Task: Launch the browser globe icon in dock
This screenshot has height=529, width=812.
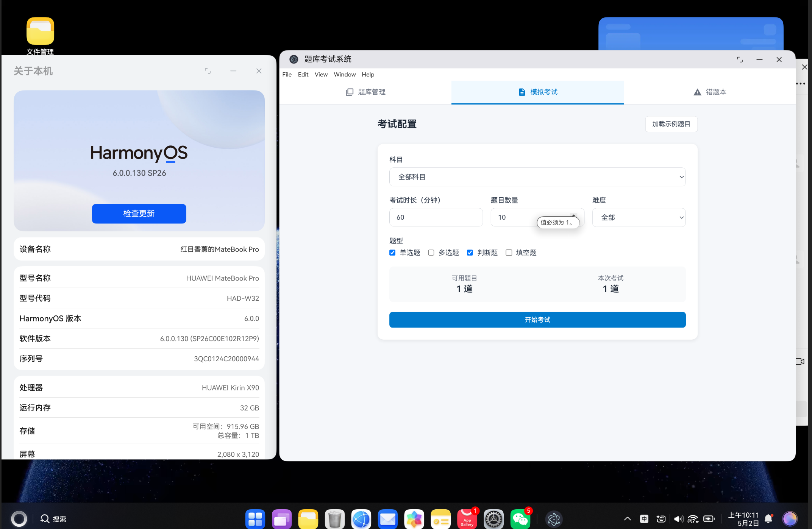Action: pos(361,519)
